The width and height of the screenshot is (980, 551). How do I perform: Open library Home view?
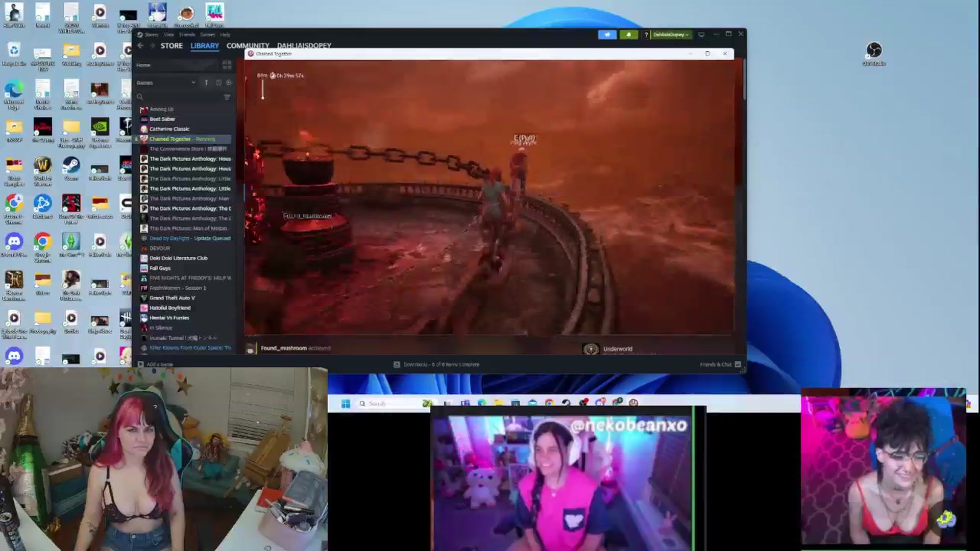(x=143, y=65)
